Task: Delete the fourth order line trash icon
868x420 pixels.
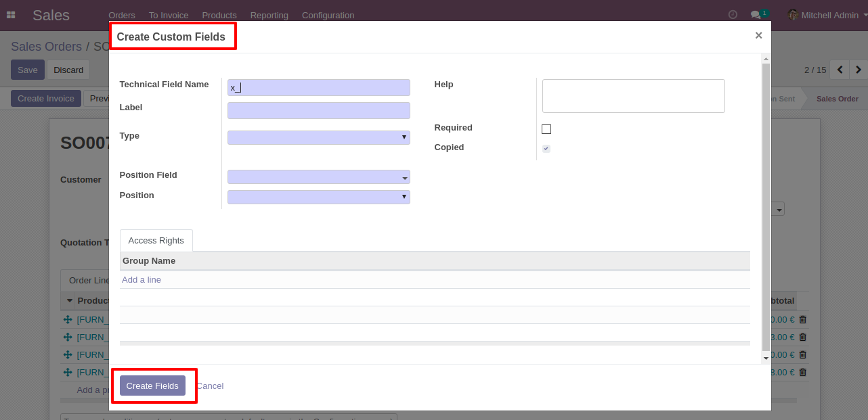Action: [803, 372]
